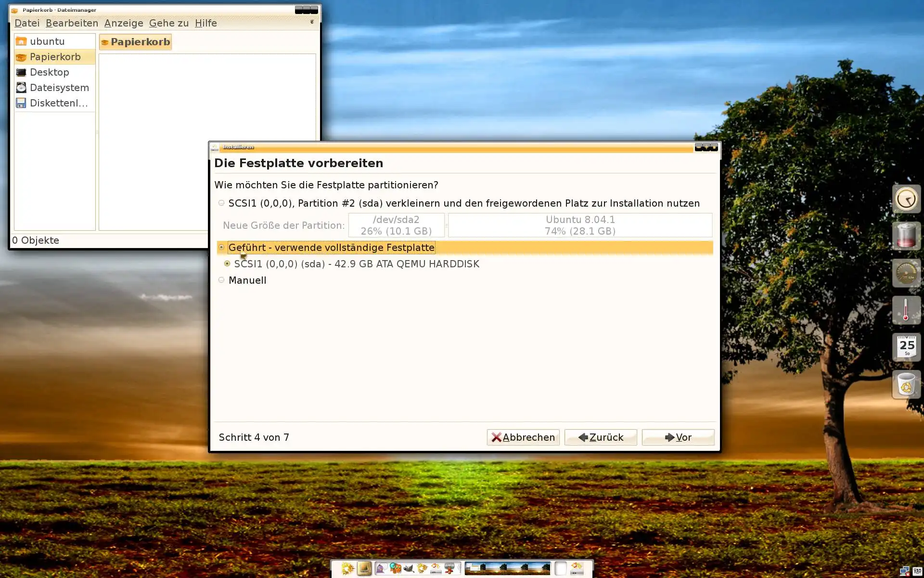Click the clock widget on the desktop
Image resolution: width=924 pixels, height=578 pixels.
pyautogui.click(x=906, y=199)
